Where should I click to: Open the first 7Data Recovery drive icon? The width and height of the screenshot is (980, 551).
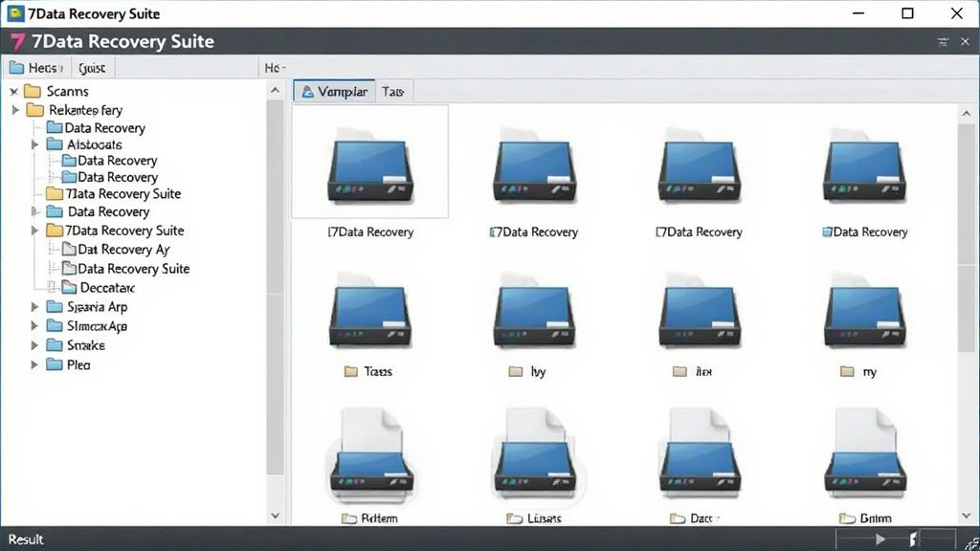(x=370, y=165)
